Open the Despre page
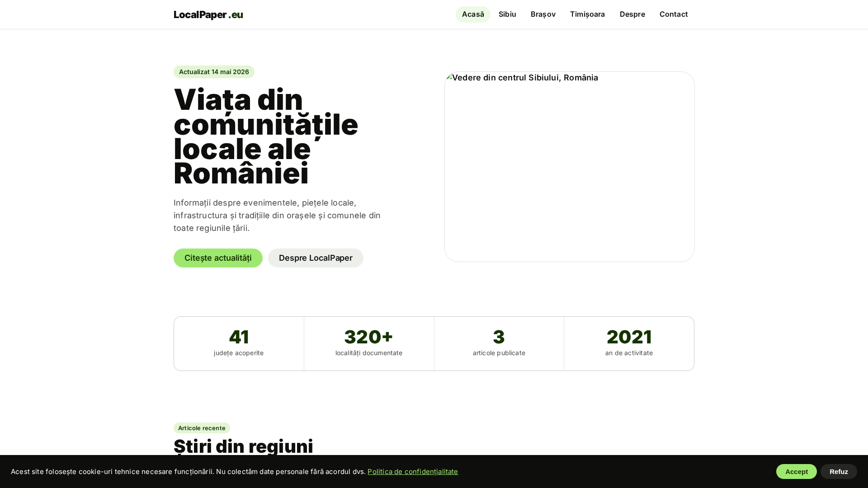This screenshot has width=868, height=488. click(x=632, y=14)
